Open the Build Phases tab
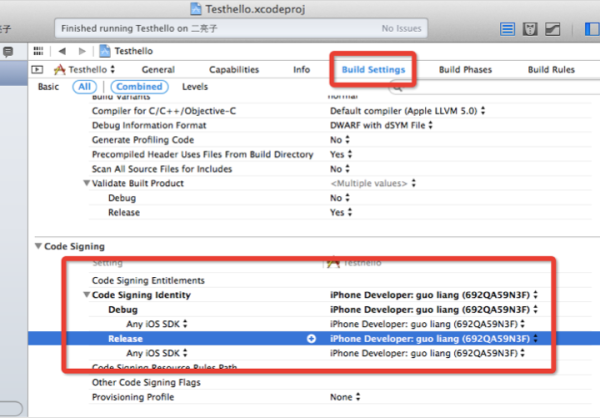600x418 pixels. pos(465,70)
